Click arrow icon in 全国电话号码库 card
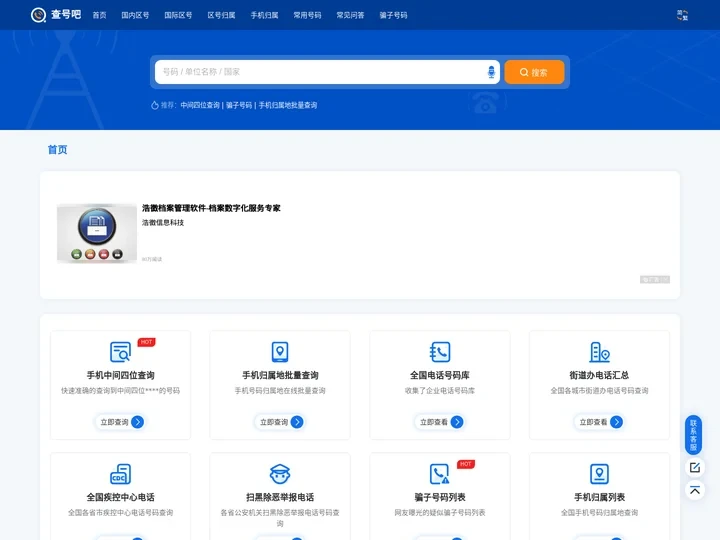 [457, 422]
